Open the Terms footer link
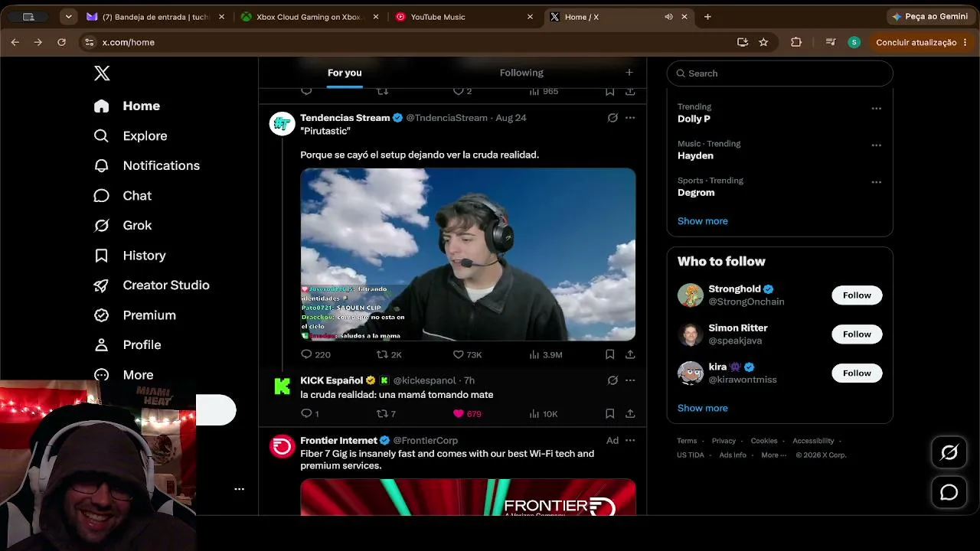This screenshot has width=980, height=551. (x=687, y=441)
